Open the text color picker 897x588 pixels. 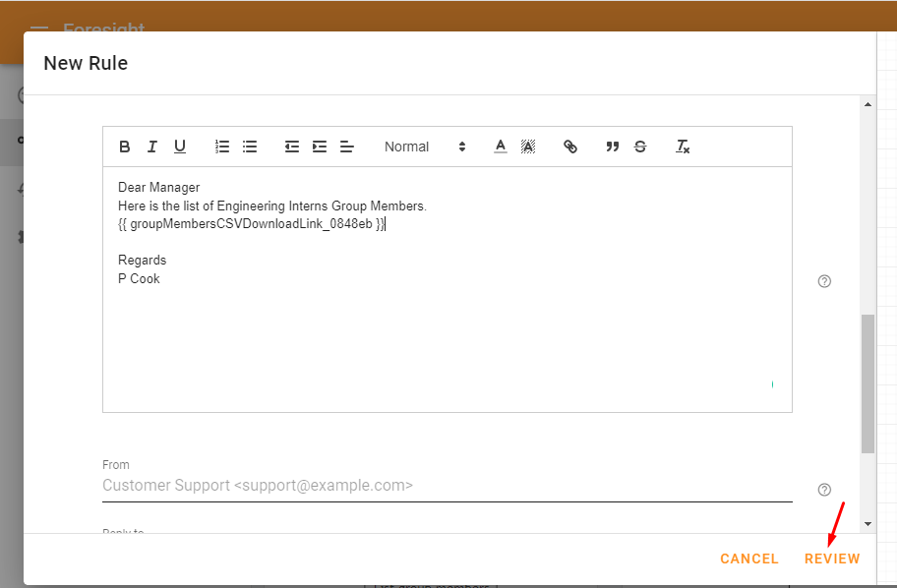501,147
